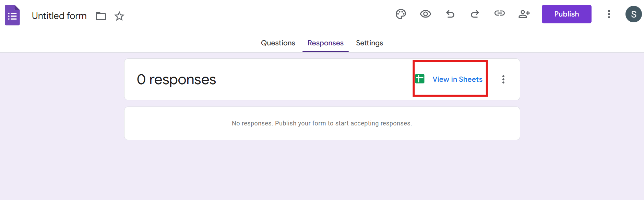Expand the responses card options menu

(x=503, y=79)
